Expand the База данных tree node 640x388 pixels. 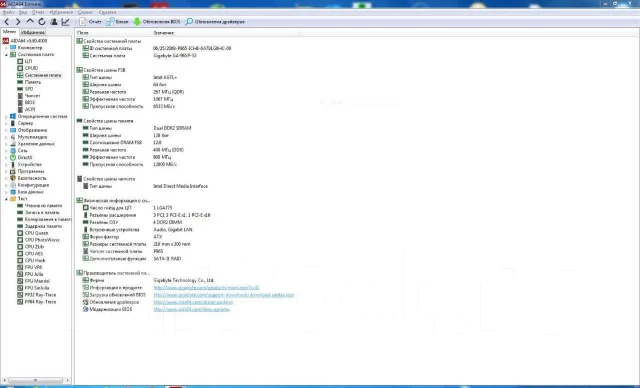6,192
